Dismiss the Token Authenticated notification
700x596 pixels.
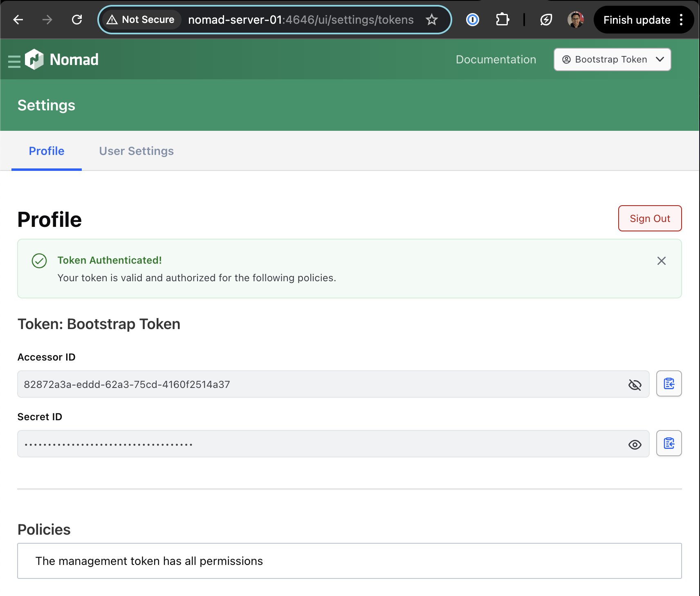[661, 261]
